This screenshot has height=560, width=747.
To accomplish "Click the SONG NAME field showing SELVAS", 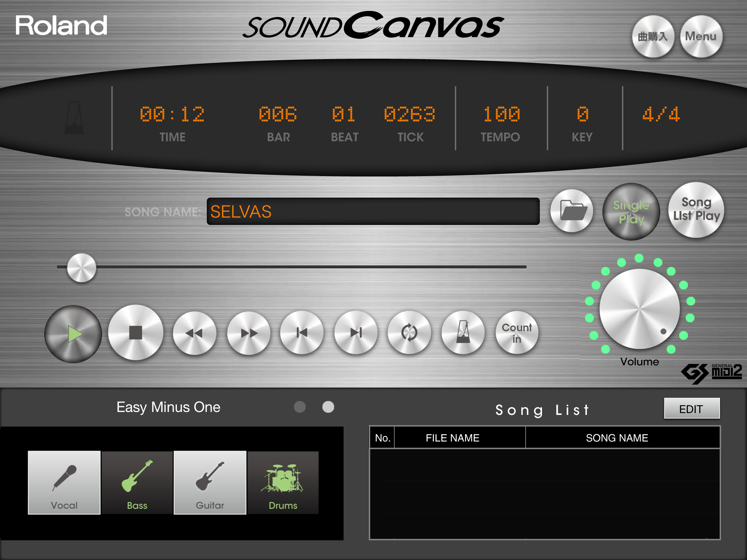I will pyautogui.click(x=373, y=211).
